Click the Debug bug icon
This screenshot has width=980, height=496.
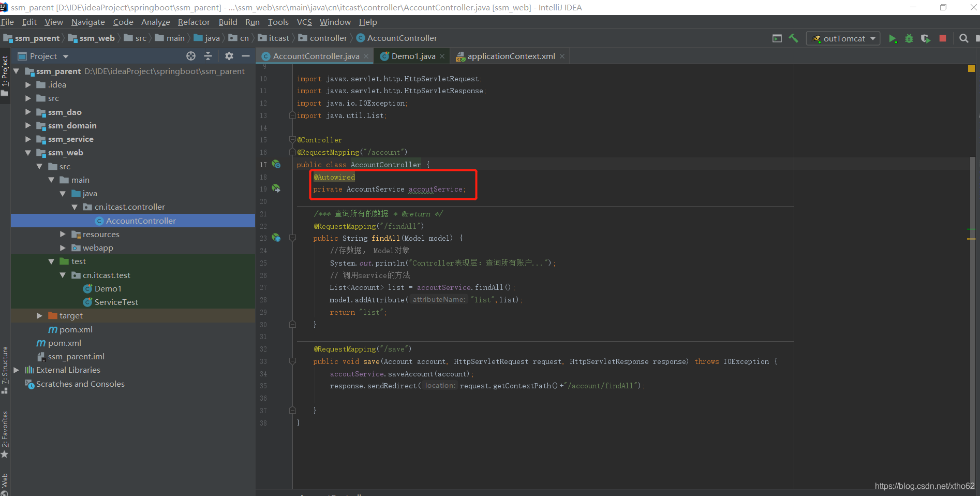tap(909, 39)
